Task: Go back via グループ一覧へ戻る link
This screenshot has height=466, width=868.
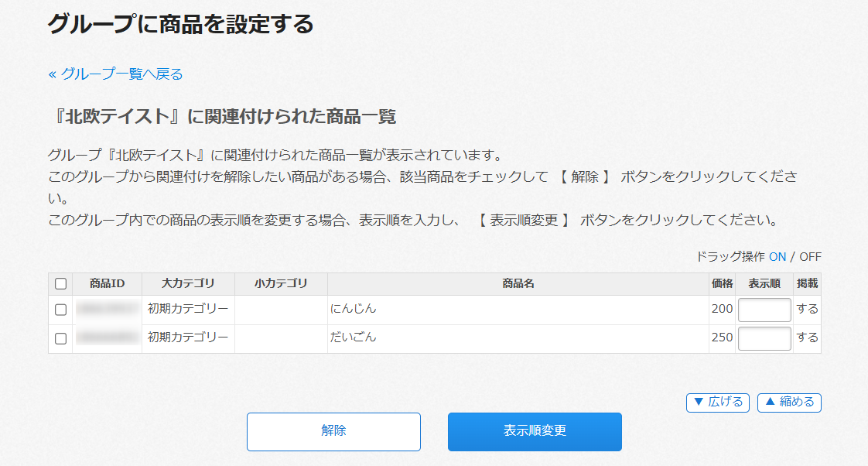Action: point(115,74)
